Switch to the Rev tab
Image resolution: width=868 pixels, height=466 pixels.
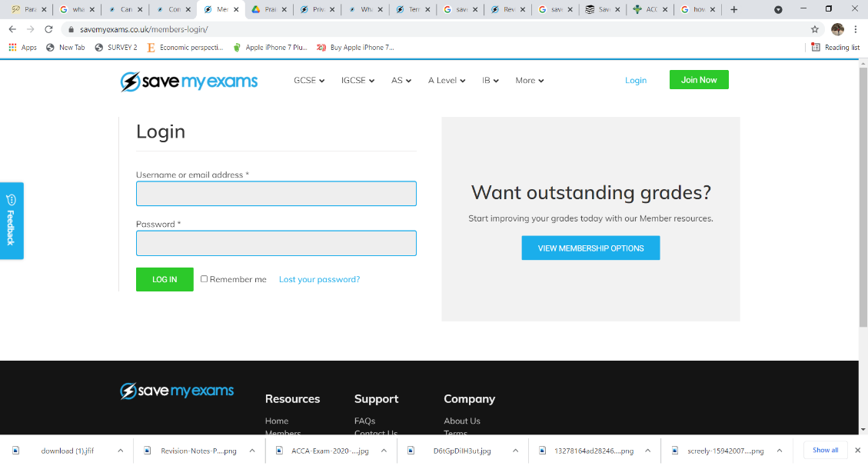(x=507, y=9)
